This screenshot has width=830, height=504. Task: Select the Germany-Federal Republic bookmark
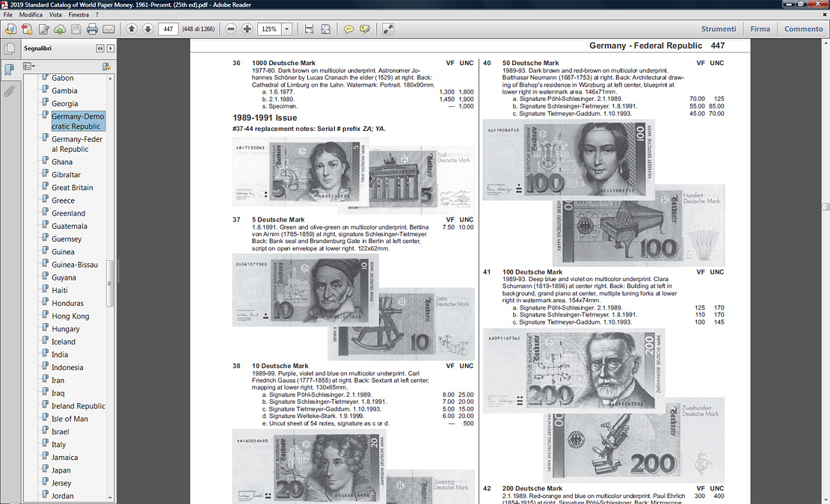77,144
